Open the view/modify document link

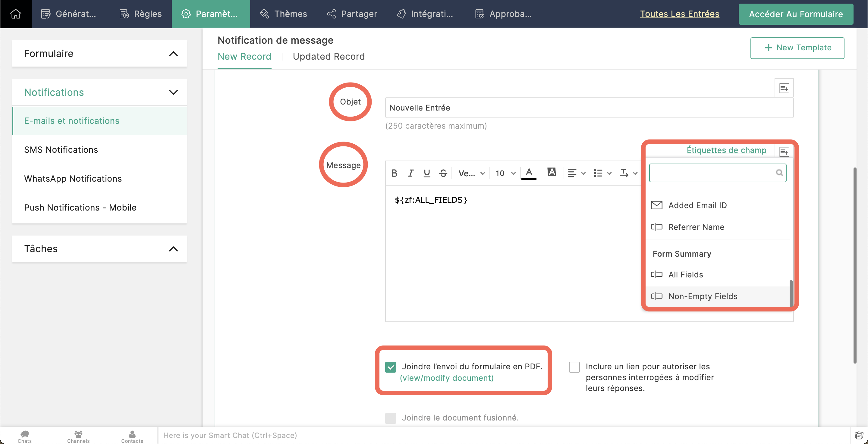point(446,378)
